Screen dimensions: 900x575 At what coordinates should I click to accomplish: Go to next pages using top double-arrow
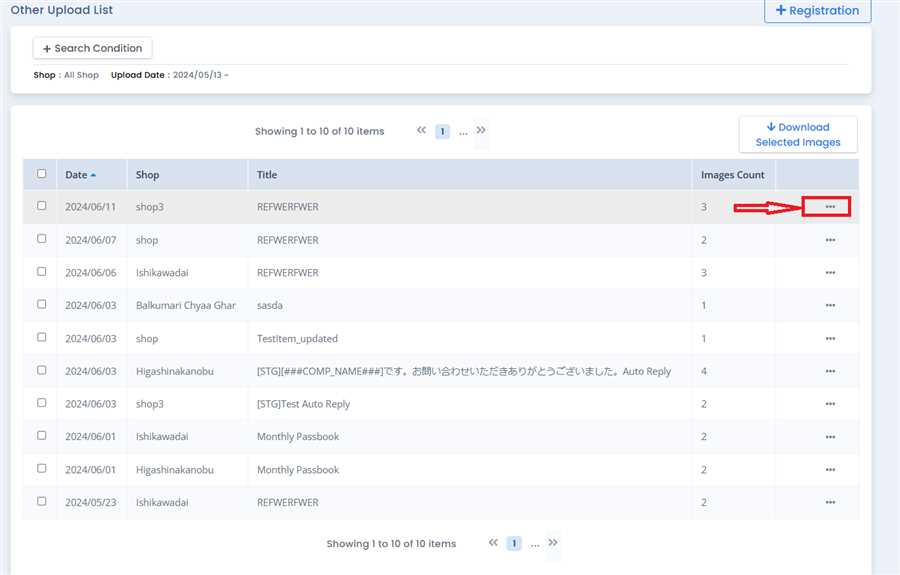coord(481,130)
